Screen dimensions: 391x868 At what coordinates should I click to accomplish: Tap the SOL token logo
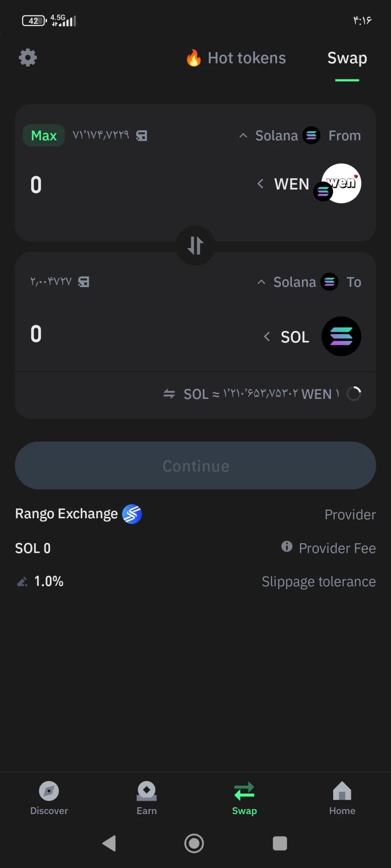pos(341,336)
